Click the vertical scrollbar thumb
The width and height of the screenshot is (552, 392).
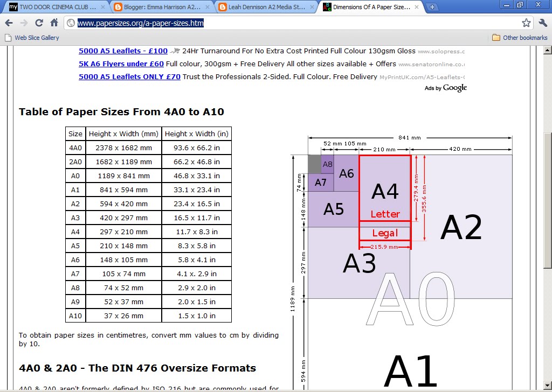pos(548,201)
